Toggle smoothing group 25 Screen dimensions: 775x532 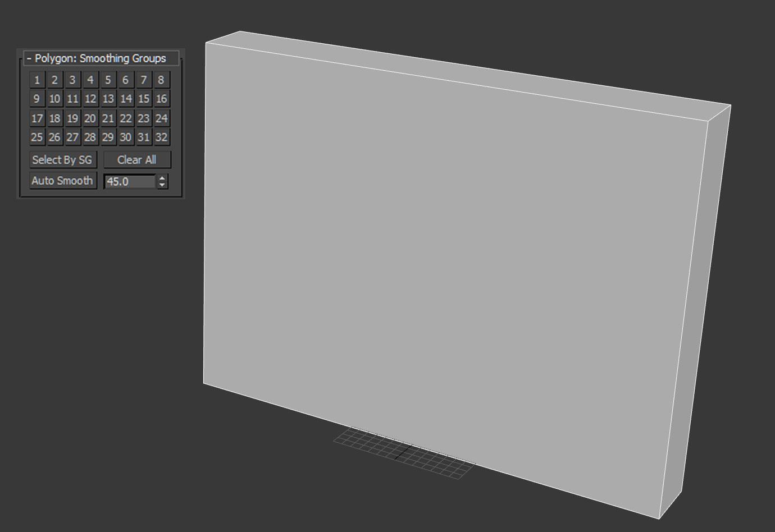coord(37,137)
